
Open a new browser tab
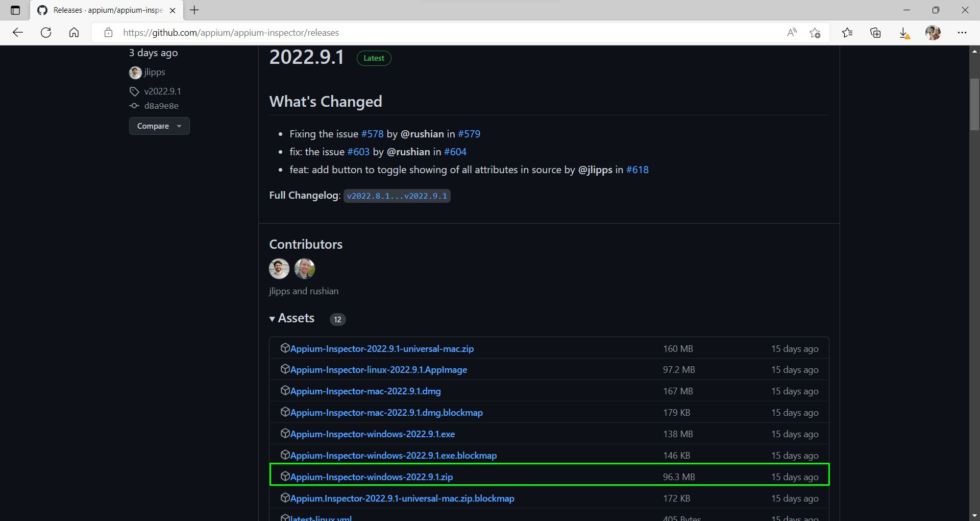[194, 10]
